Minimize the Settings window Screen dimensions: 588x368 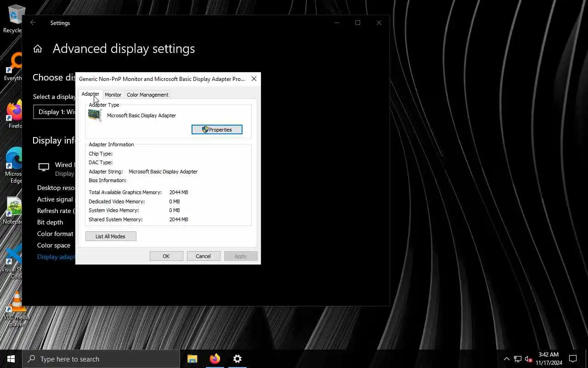tap(337, 23)
